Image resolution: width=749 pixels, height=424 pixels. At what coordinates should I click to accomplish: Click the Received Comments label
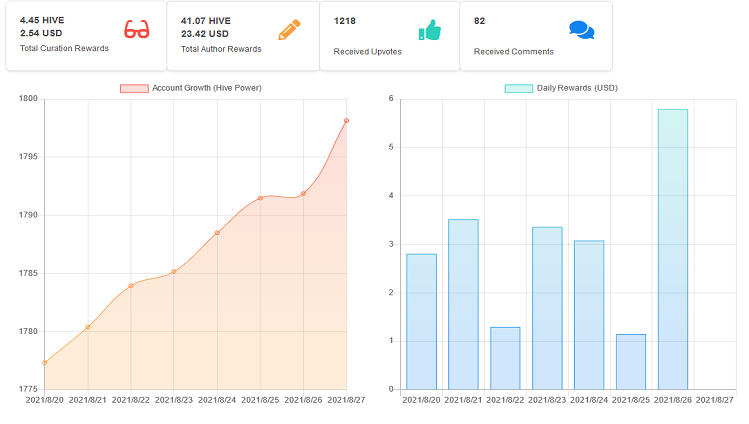pos(514,52)
